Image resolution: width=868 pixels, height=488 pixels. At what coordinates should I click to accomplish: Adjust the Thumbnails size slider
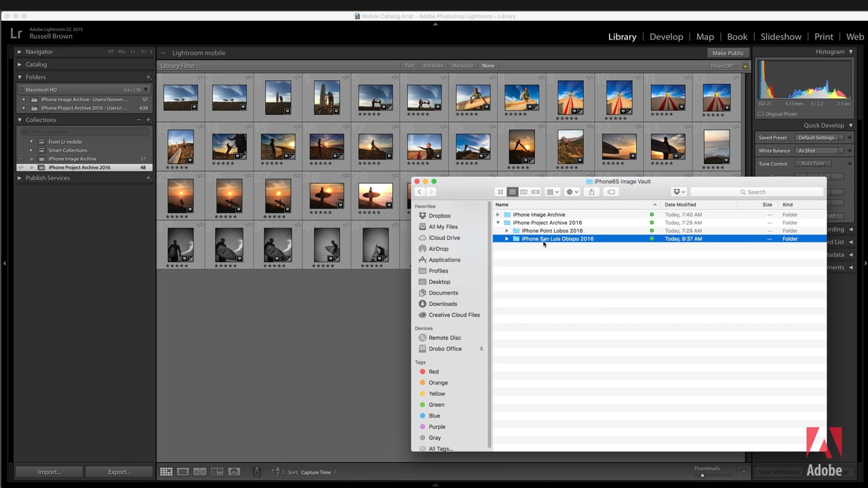pos(702,475)
